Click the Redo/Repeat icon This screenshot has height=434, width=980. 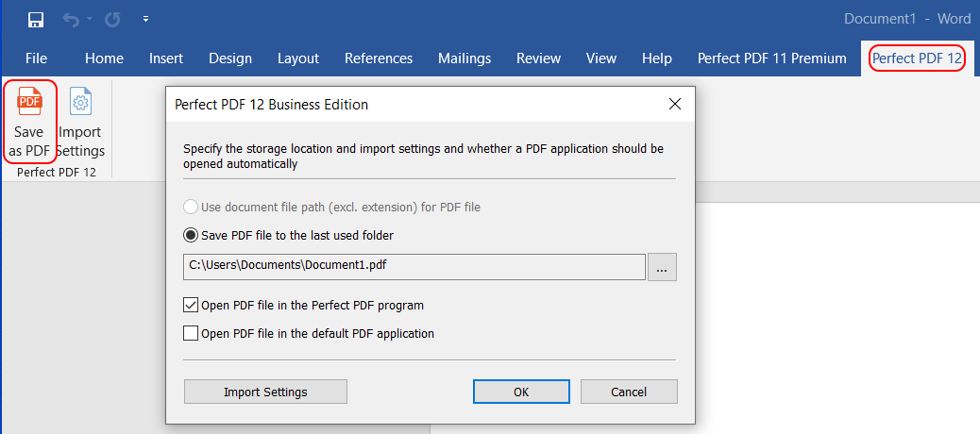(112, 20)
